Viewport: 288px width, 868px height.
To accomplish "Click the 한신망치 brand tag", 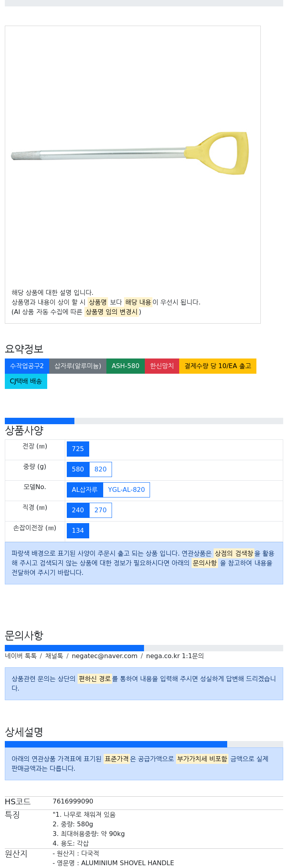I will click(x=162, y=366).
